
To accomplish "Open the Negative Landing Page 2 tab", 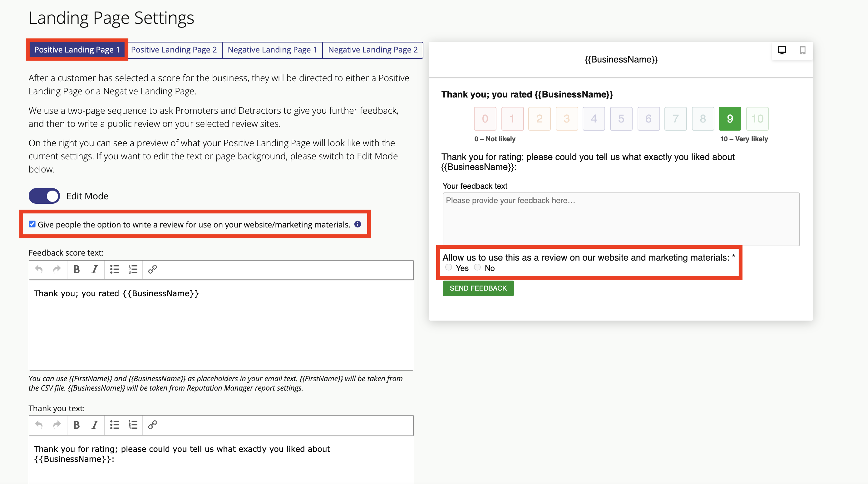I will [x=373, y=50].
